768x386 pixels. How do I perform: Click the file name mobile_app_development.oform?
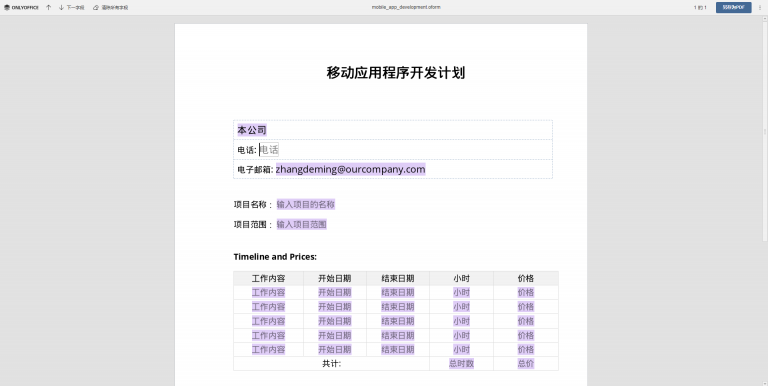406,7
